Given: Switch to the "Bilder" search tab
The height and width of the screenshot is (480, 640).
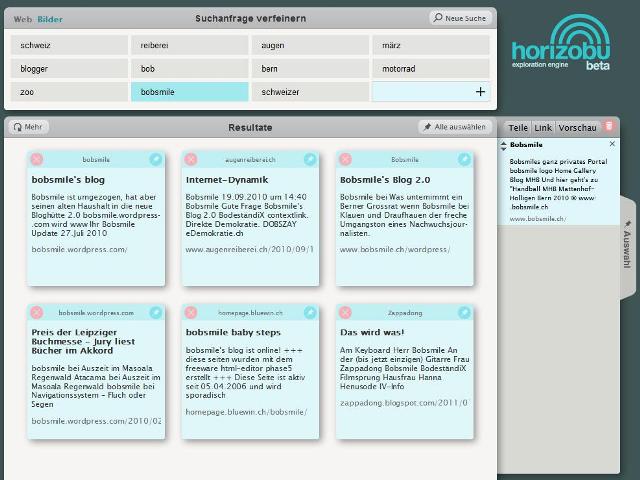Looking at the screenshot, I should coord(50,19).
